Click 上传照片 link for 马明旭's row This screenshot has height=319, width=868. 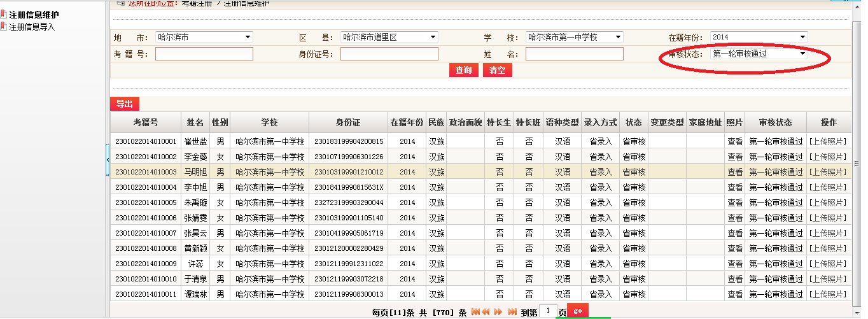[829, 172]
